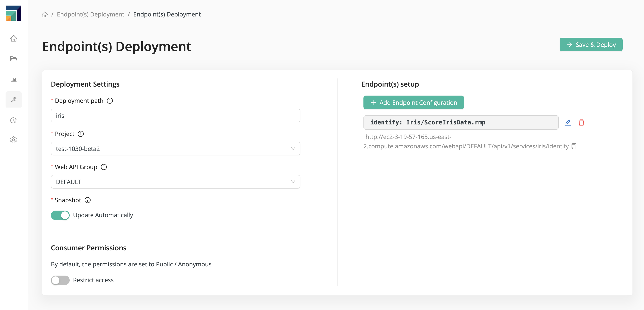Open the Settings gear icon
The width and height of the screenshot is (644, 310).
[13, 140]
